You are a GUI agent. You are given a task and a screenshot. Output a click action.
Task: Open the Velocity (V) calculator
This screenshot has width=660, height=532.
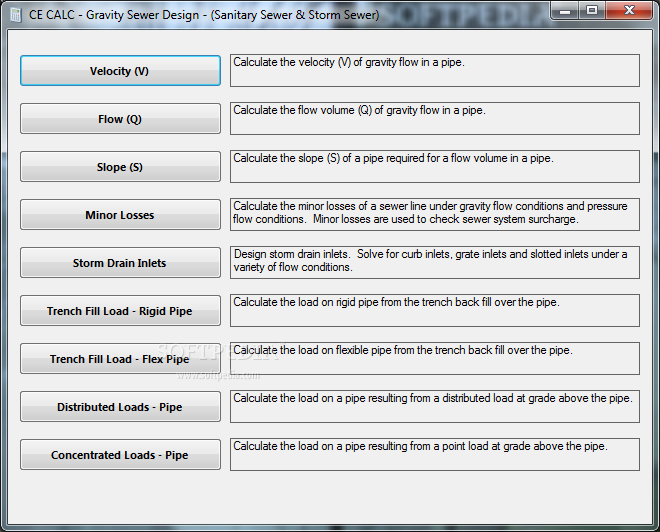point(120,71)
